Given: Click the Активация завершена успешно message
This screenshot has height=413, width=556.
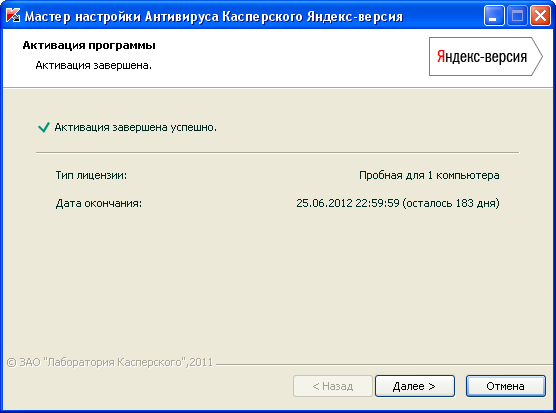Looking at the screenshot, I should pyautogui.click(x=135, y=127).
